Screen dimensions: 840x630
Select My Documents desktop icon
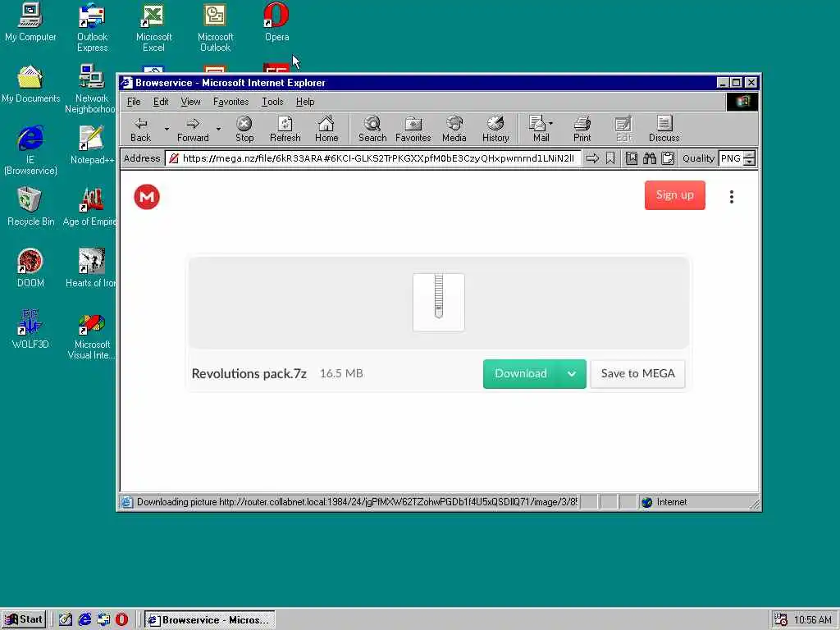point(30,84)
